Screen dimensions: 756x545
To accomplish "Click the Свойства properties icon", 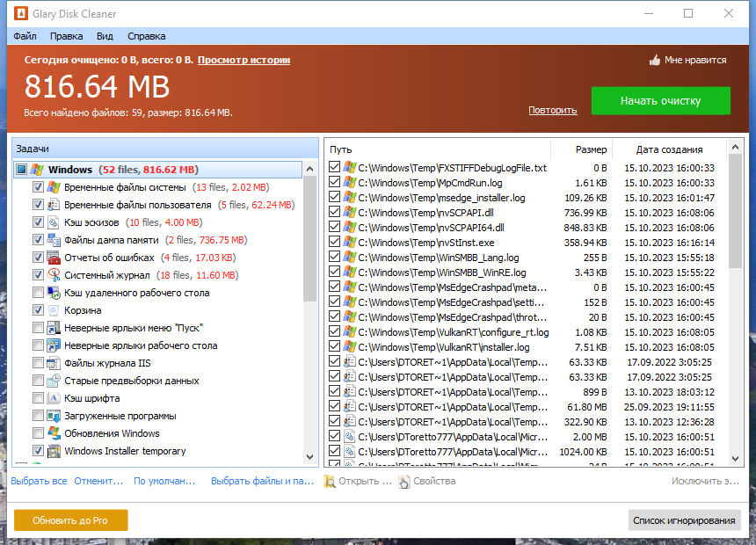I will point(404,482).
